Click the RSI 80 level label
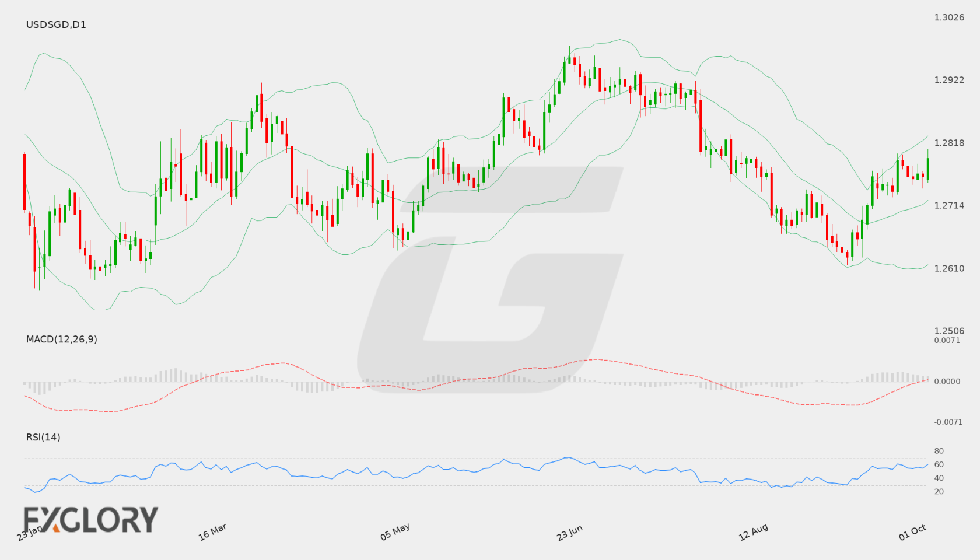This screenshot has width=980, height=560. pyautogui.click(x=939, y=451)
